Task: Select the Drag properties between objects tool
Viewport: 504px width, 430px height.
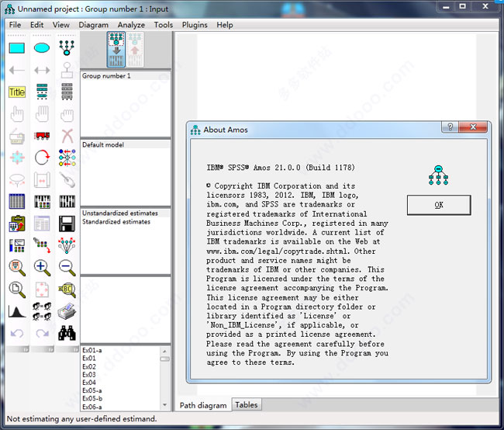Action: coord(42,245)
